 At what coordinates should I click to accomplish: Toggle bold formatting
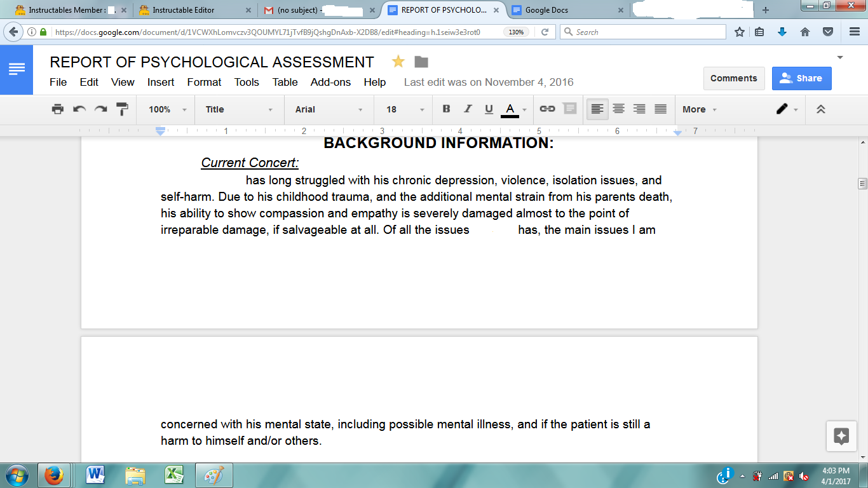coord(446,109)
